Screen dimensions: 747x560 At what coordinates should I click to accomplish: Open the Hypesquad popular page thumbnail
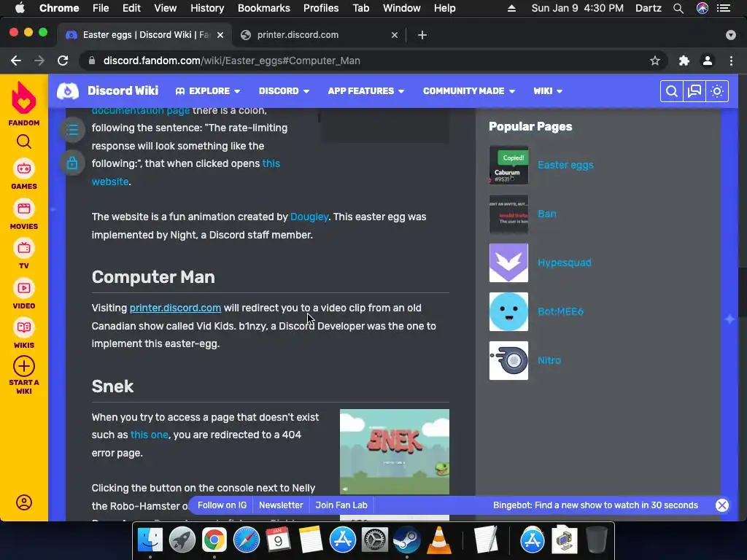[x=508, y=262]
